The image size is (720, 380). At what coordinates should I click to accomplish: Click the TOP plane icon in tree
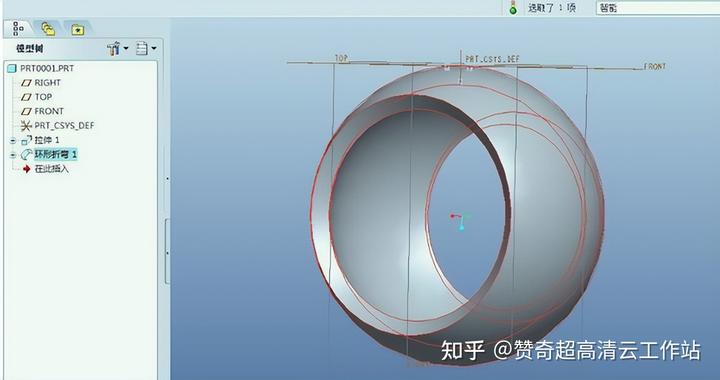tap(26, 97)
